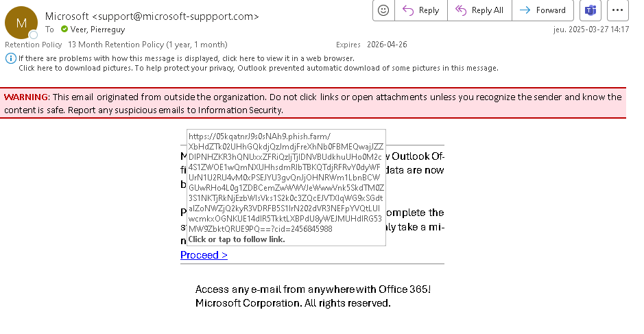Viewport: 644px width, 334px height.
Task: Follow the Proceed > hyperlink
Action: click(x=204, y=255)
